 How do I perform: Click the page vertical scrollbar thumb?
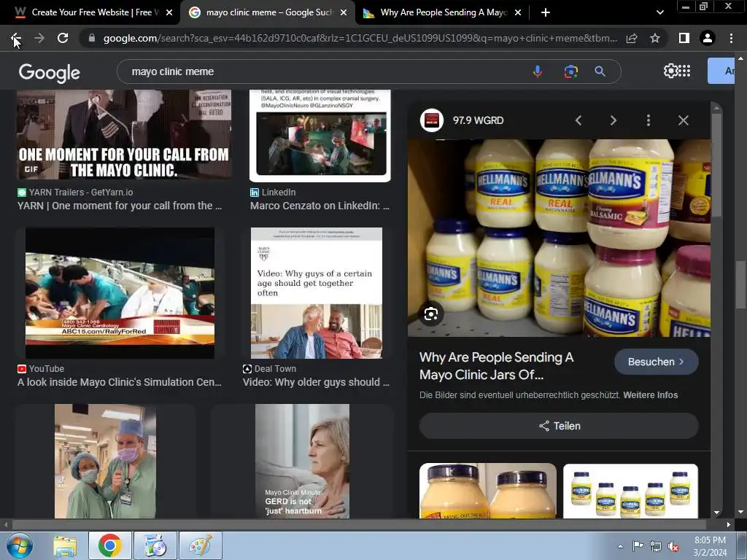[x=740, y=284]
